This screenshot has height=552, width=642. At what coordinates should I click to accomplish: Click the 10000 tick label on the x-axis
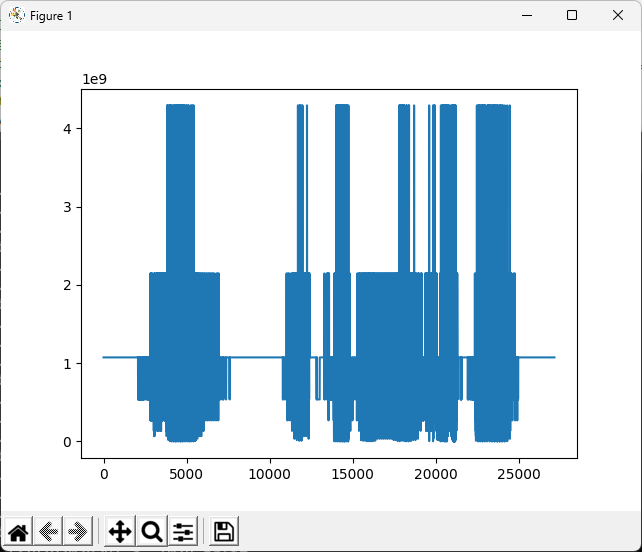(269, 472)
